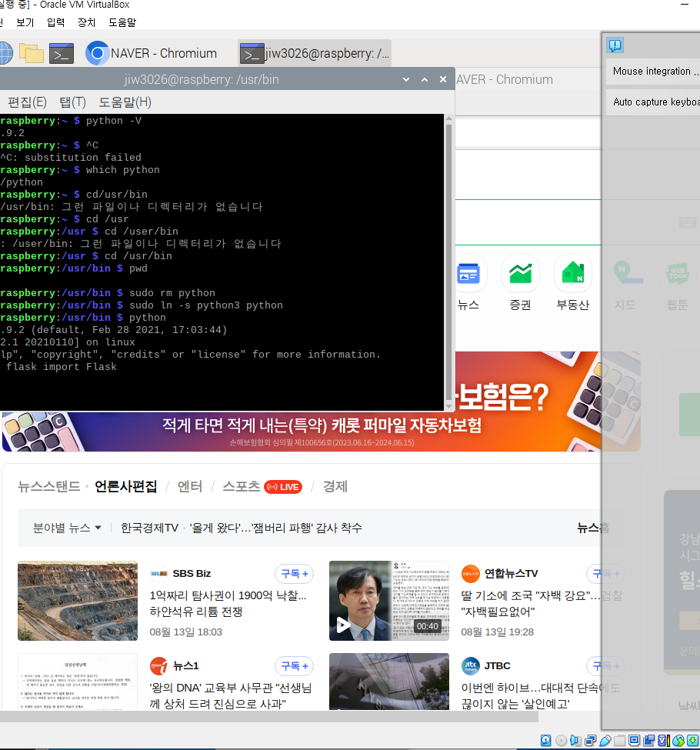Screen dimensions: 700x750
Task: Click the optical drive status bar icon
Action: tap(561, 741)
